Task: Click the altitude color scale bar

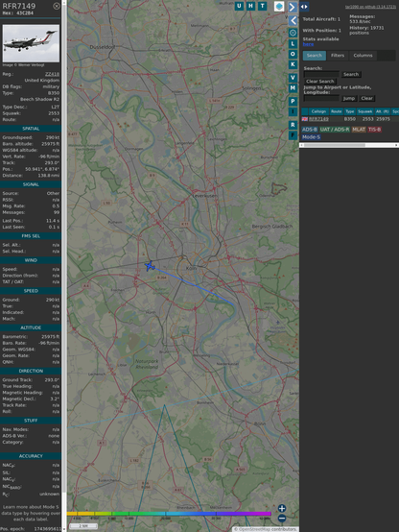Action: point(169,514)
